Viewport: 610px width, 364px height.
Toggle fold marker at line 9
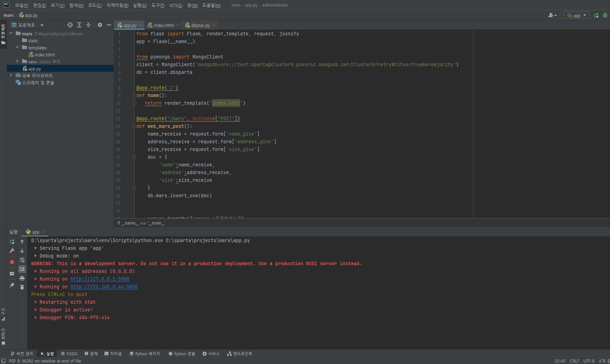pos(134,95)
